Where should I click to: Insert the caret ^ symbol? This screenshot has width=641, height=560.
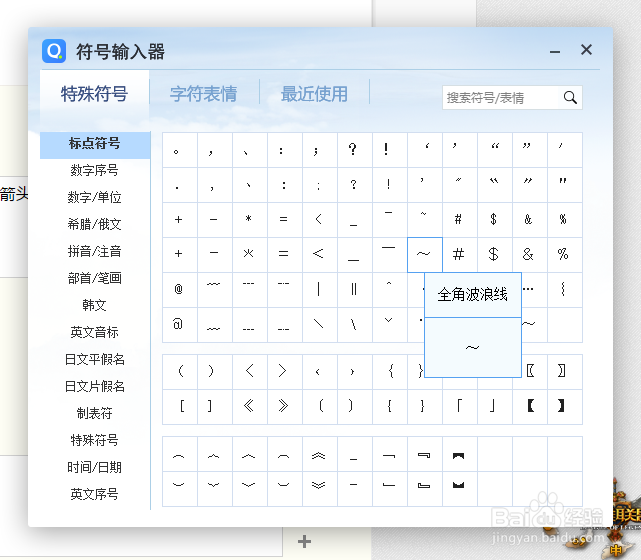point(390,290)
